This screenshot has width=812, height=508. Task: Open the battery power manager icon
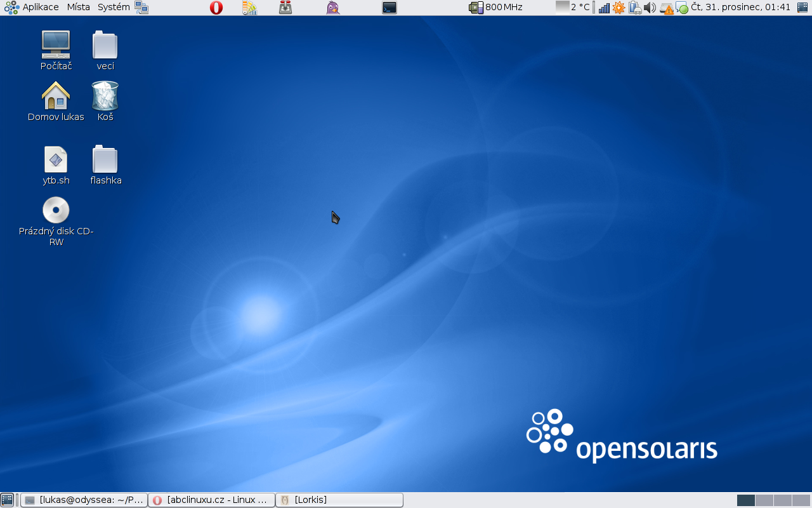634,8
